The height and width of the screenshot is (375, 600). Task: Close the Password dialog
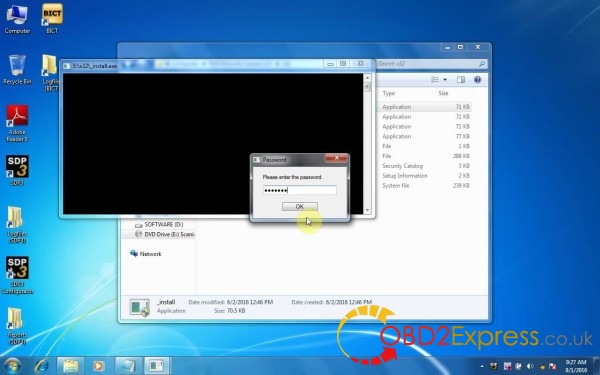click(336, 158)
